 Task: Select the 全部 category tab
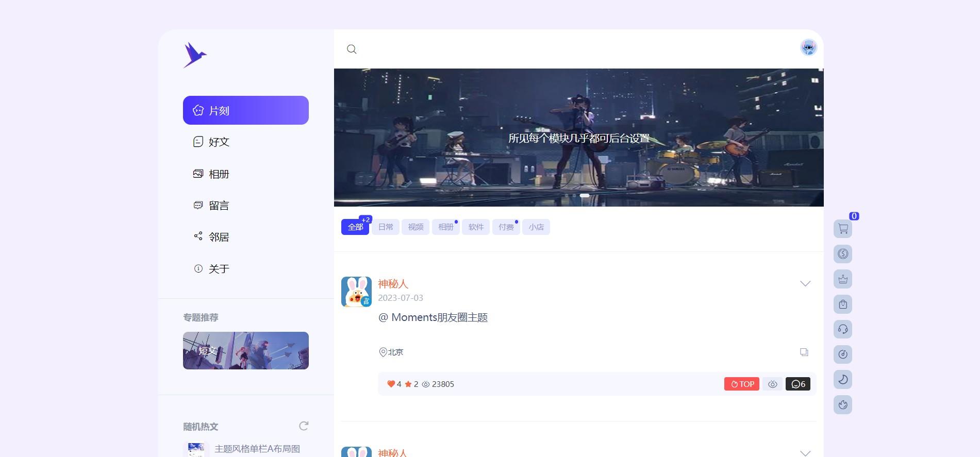tap(355, 227)
